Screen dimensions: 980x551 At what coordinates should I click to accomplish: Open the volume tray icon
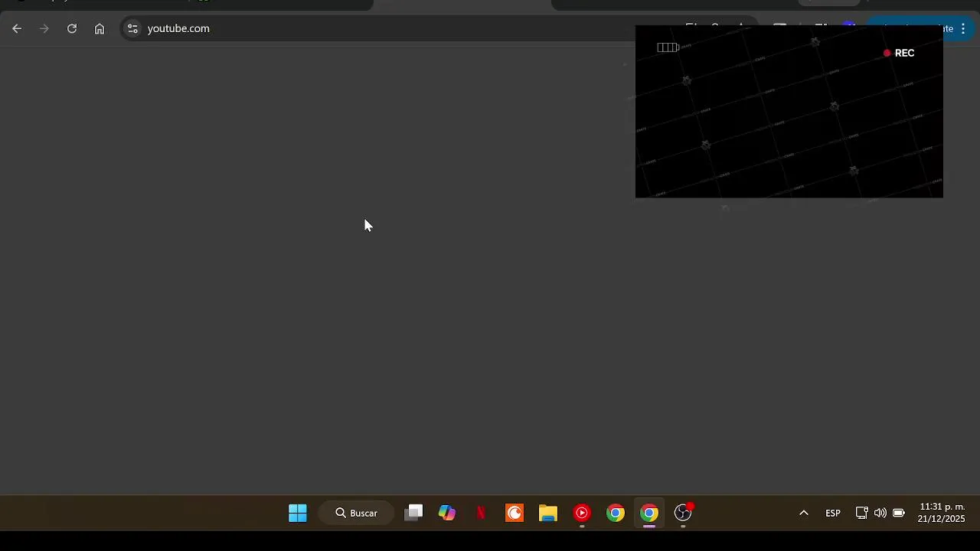pyautogui.click(x=880, y=513)
